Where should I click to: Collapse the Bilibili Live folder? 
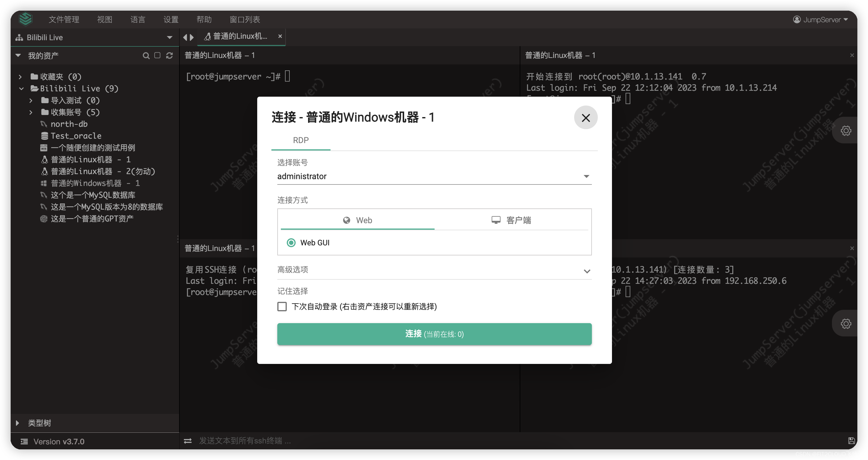(x=22, y=88)
